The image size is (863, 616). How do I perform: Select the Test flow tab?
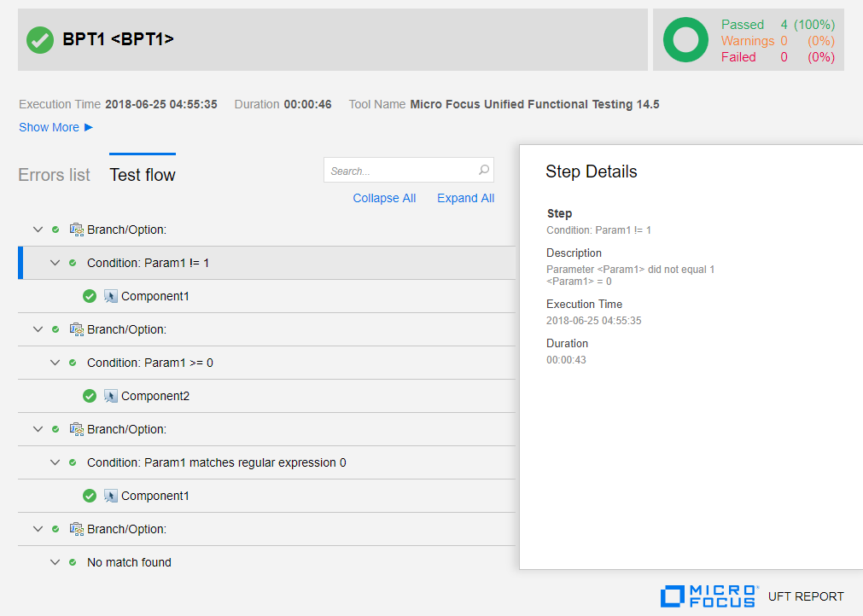pyautogui.click(x=143, y=175)
